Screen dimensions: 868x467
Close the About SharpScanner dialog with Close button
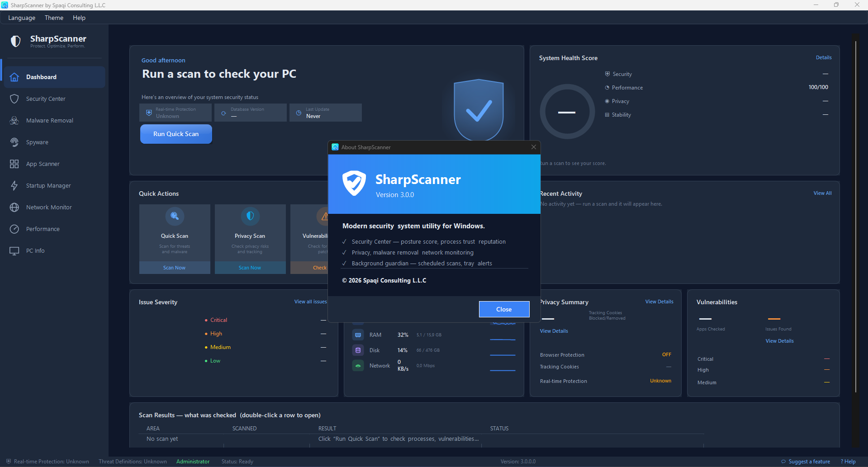pos(504,309)
